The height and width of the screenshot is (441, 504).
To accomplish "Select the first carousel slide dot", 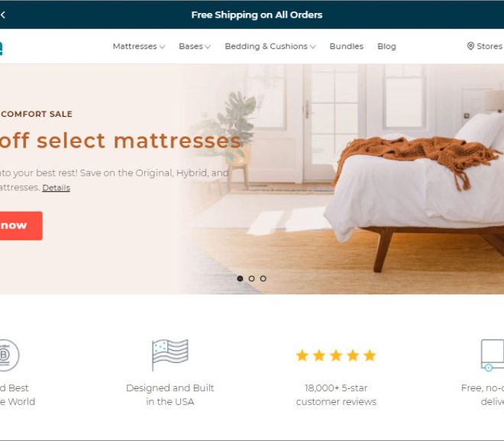I will coord(240,278).
